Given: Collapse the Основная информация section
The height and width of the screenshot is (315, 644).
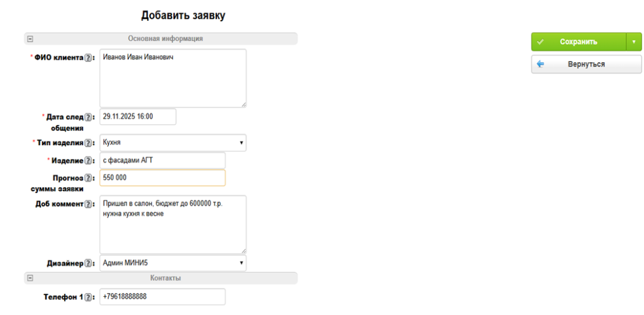Looking at the screenshot, I should (x=30, y=39).
